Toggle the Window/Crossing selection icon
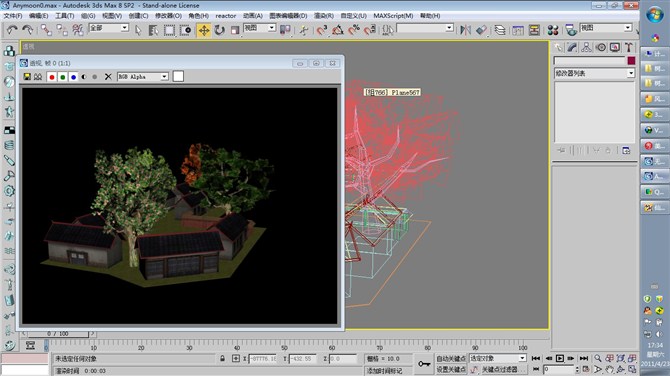Viewport: 670px width, 376px height. pyautogui.click(x=185, y=30)
